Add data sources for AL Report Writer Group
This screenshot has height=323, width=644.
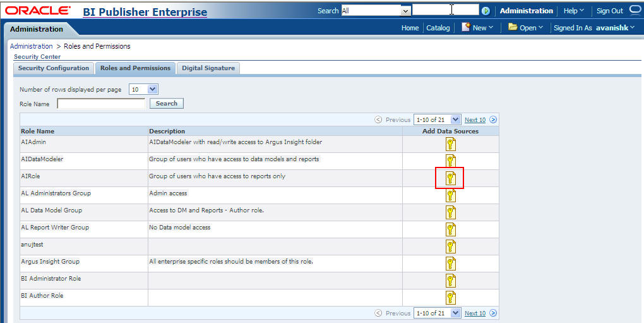tap(451, 229)
